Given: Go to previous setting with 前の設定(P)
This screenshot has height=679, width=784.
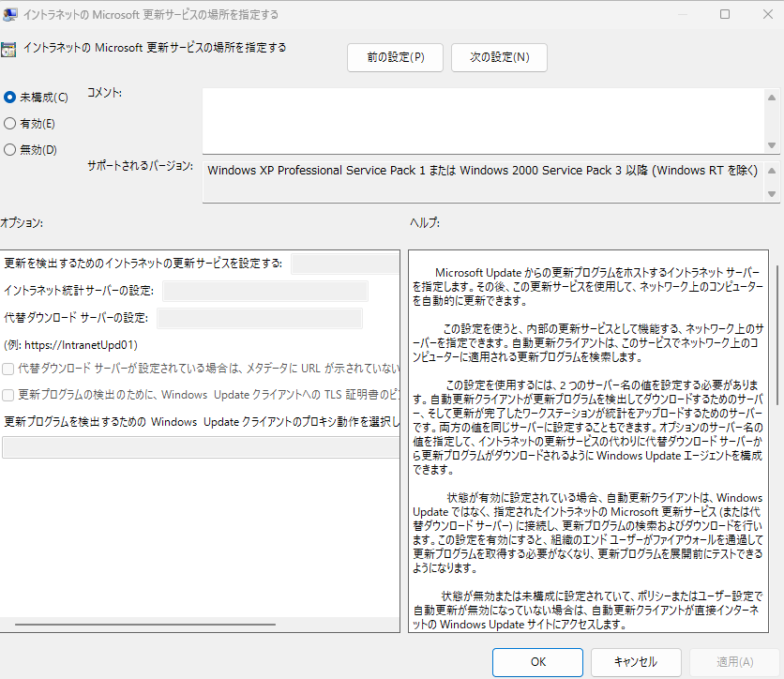Looking at the screenshot, I should point(395,57).
